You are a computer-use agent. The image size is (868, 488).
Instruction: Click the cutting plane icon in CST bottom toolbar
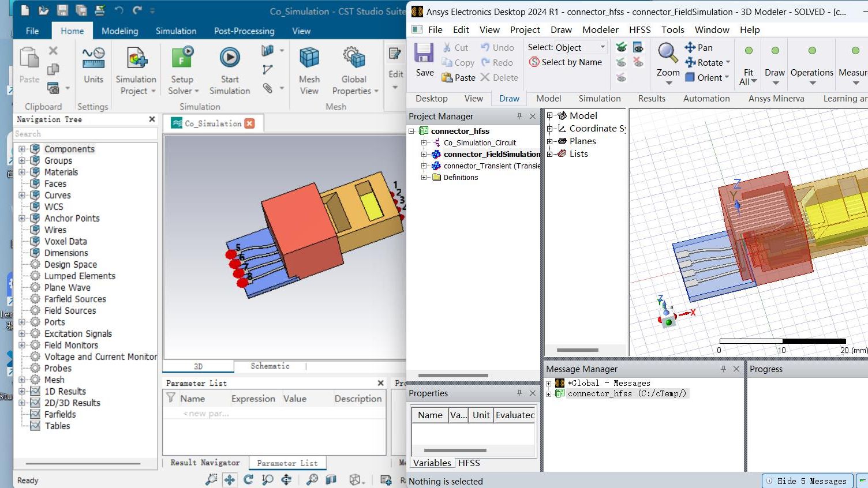(331, 479)
